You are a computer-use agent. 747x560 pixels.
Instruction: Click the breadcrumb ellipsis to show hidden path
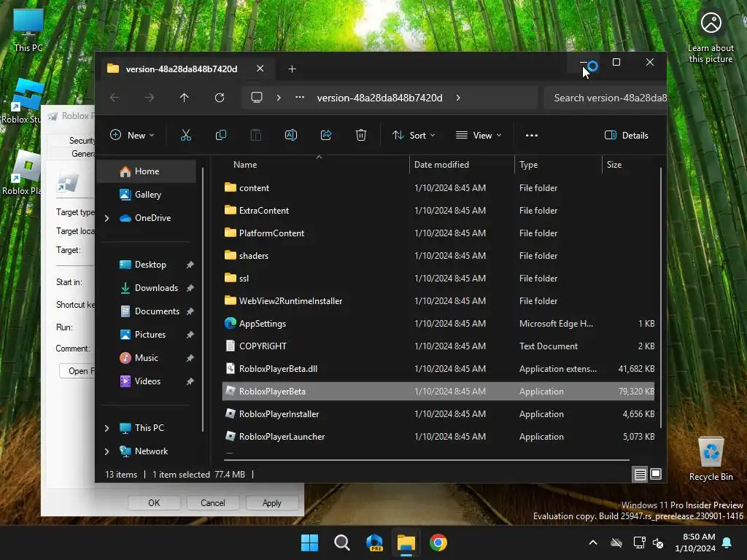coord(300,98)
